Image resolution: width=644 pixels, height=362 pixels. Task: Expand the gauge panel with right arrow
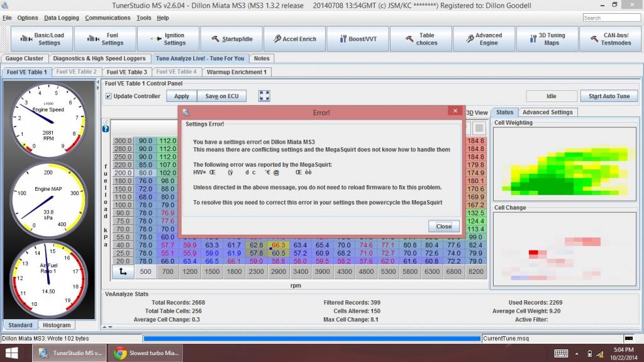pyautogui.click(x=97, y=88)
